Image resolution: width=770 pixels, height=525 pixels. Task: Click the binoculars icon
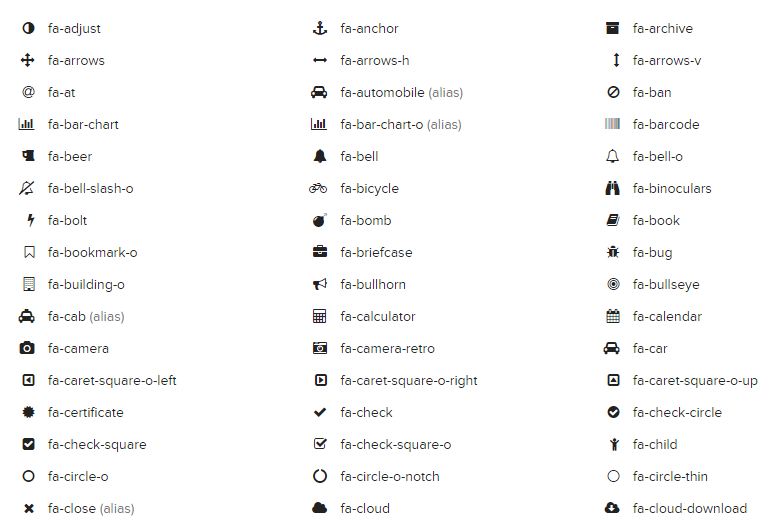(x=613, y=188)
